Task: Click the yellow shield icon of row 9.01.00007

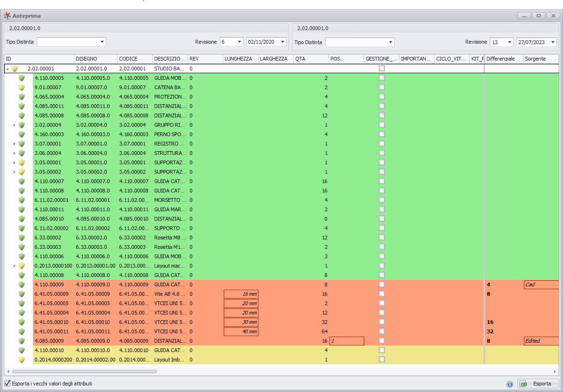Action: pyautogui.click(x=22, y=87)
